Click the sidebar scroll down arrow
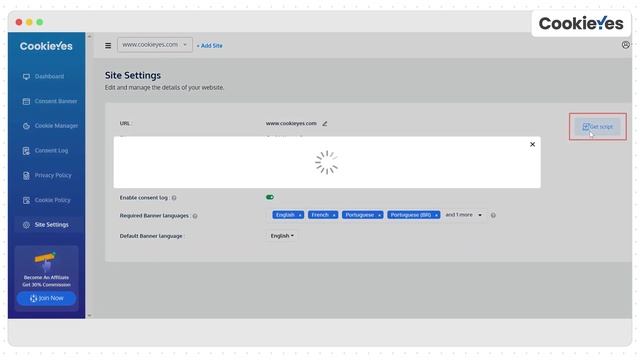The height and width of the screenshot is (360, 640). [x=89, y=316]
